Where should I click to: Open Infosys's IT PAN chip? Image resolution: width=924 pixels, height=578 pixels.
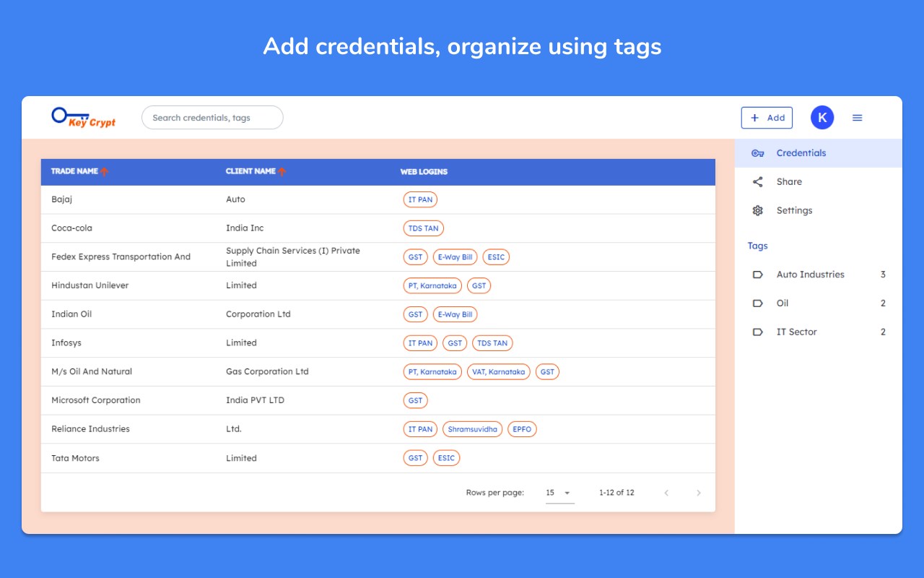420,344
